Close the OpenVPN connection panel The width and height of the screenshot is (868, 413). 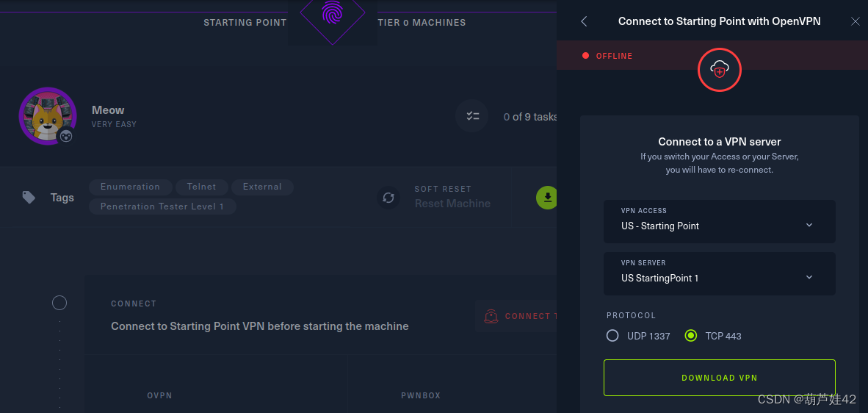[x=855, y=21]
